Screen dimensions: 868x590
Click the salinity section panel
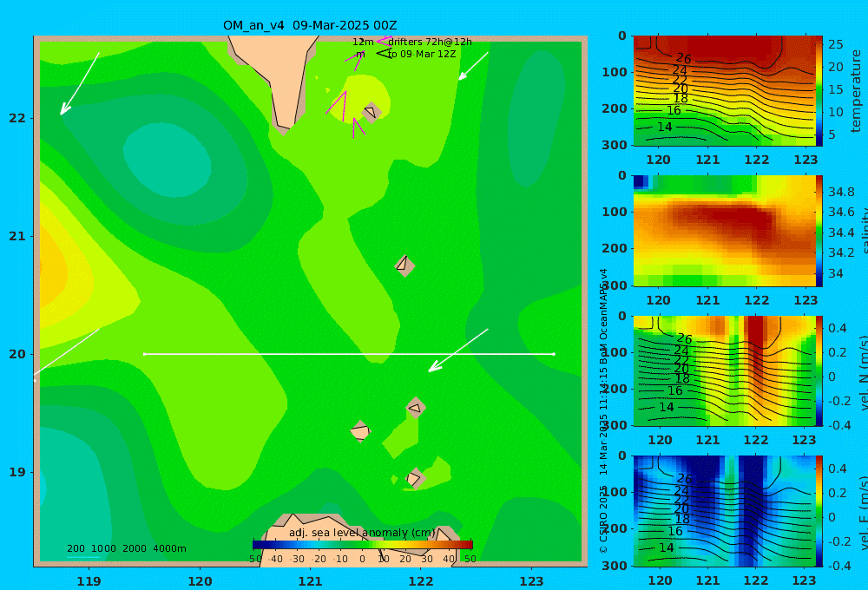(724, 231)
